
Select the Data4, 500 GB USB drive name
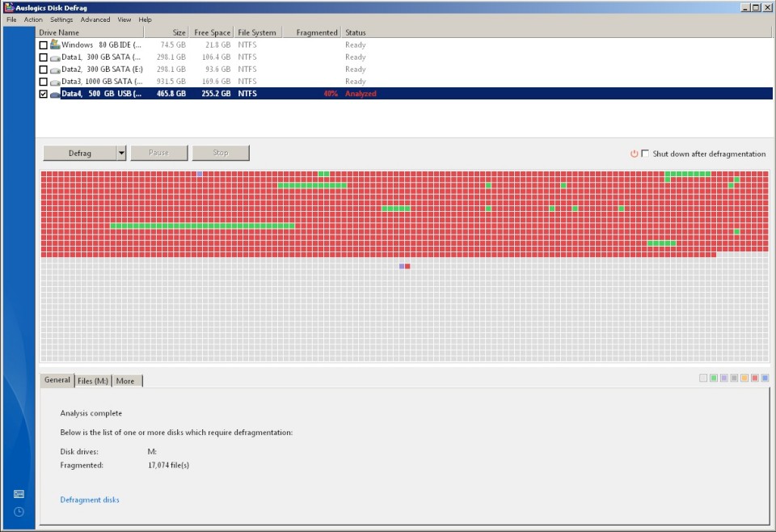tap(101, 94)
